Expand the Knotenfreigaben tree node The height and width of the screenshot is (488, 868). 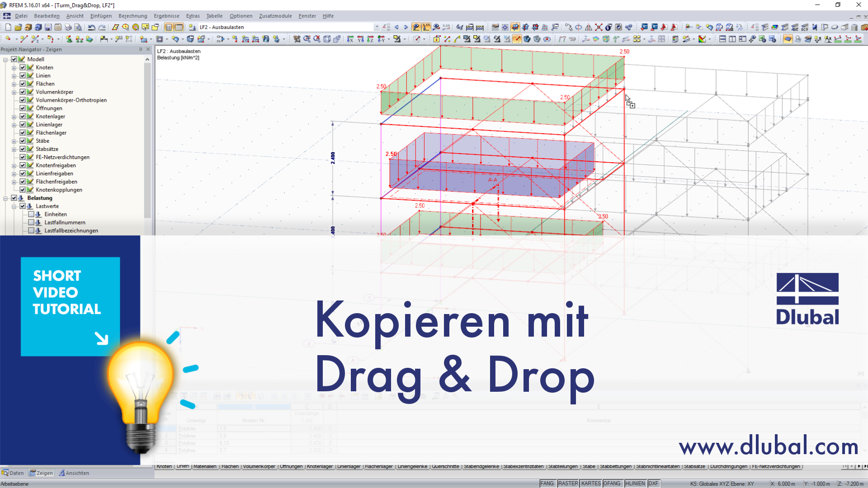pos(14,165)
